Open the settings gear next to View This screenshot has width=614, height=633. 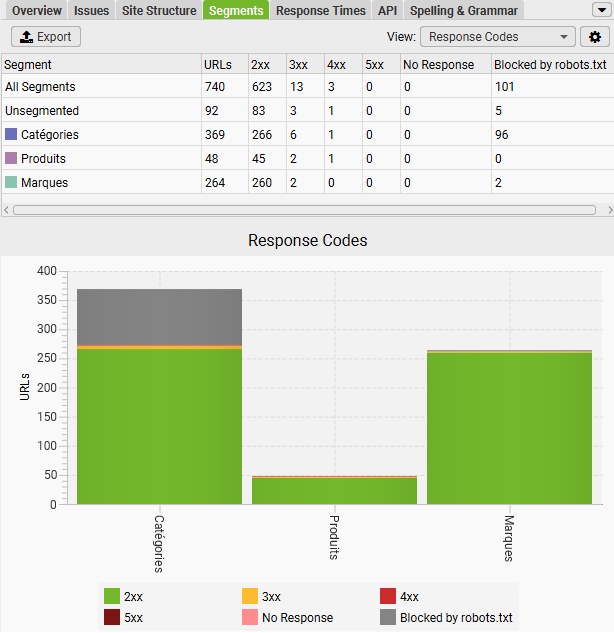(x=596, y=37)
